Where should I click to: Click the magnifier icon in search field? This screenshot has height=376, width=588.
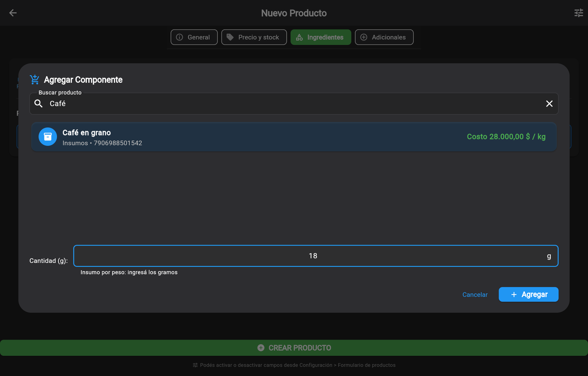click(38, 104)
